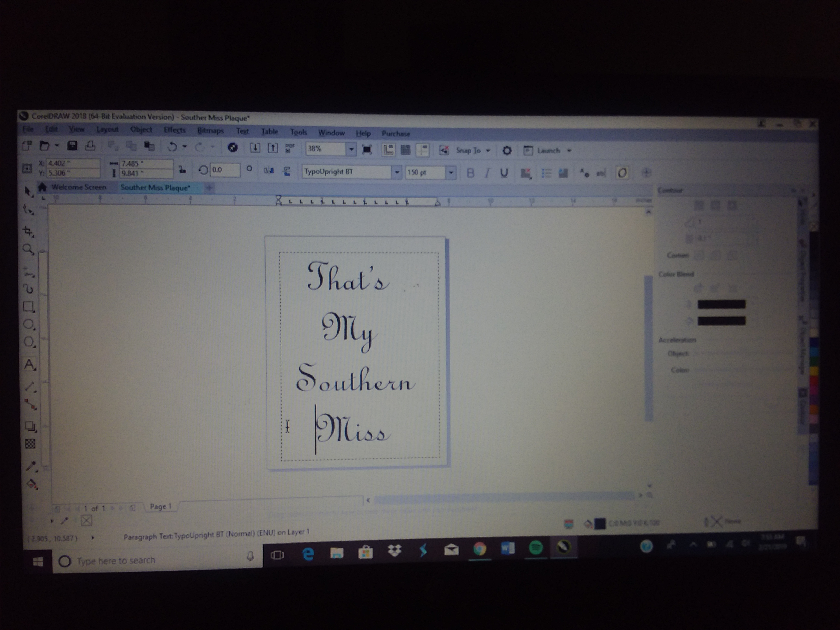
Task: Open the font size dropdown arrow
Action: (x=451, y=173)
